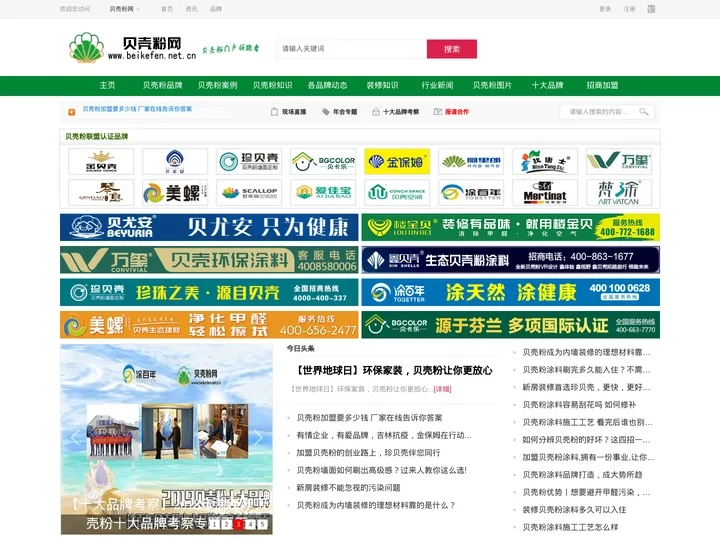This screenshot has width=720, height=540.
Task: Open the 珍珠之美·源自贝壳 banner
Action: pos(209,292)
